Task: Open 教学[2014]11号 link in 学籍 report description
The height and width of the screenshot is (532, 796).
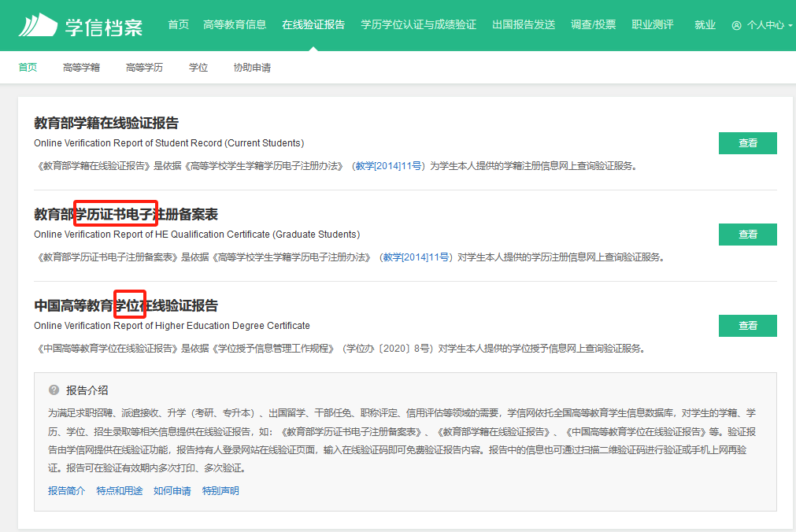Action: (388, 166)
